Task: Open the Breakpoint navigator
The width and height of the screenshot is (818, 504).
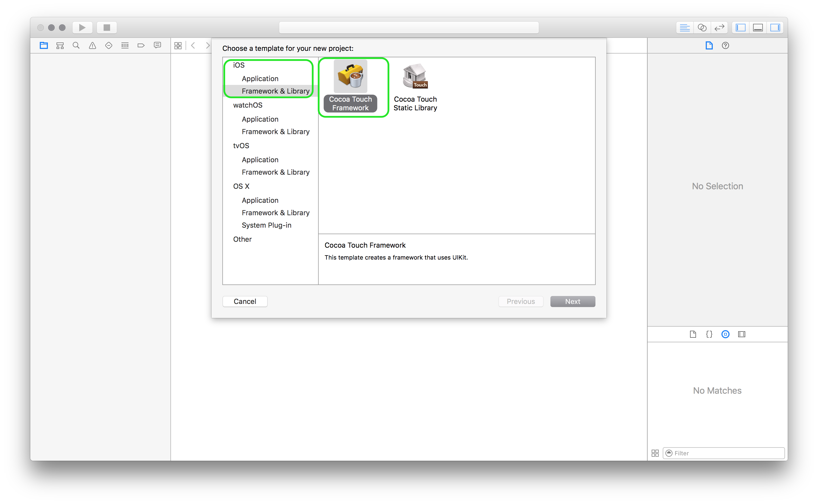Action: tap(141, 45)
